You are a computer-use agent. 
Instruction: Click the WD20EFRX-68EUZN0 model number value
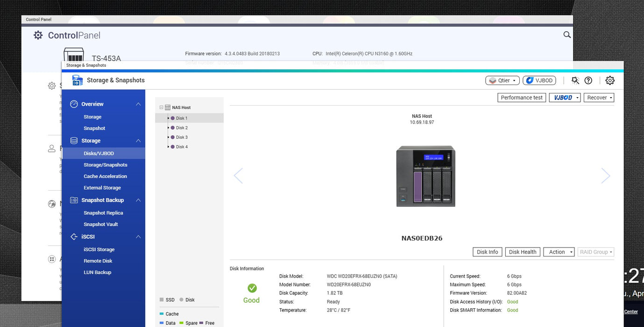pyautogui.click(x=349, y=284)
